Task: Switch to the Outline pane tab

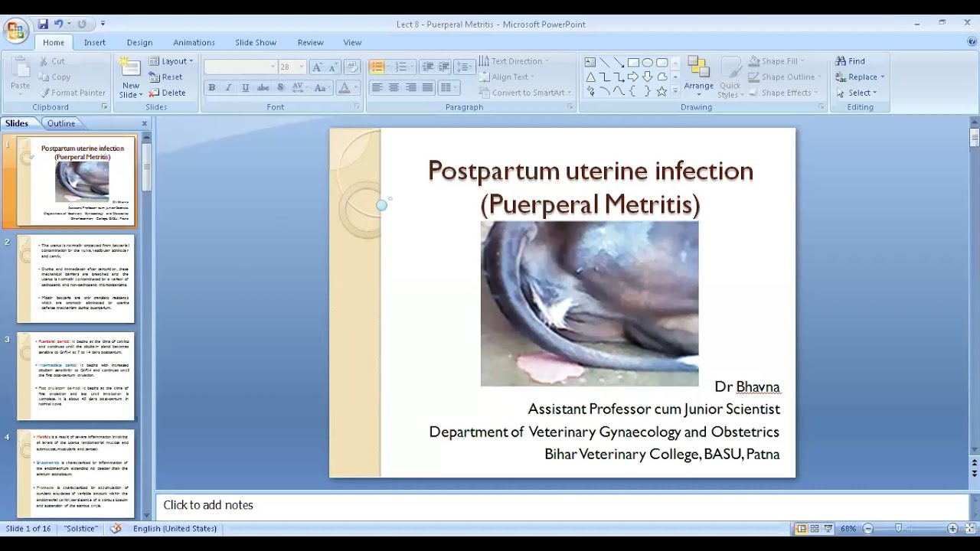Action: point(61,123)
